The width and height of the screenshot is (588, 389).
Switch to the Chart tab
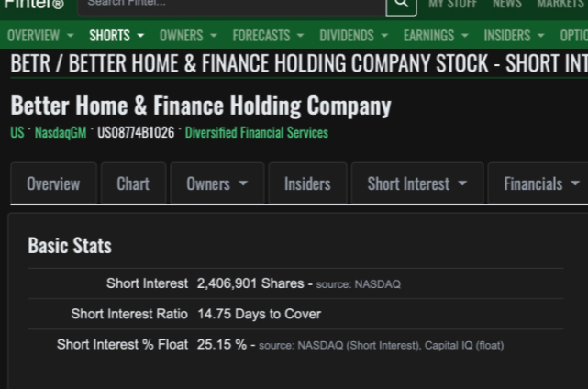(133, 183)
